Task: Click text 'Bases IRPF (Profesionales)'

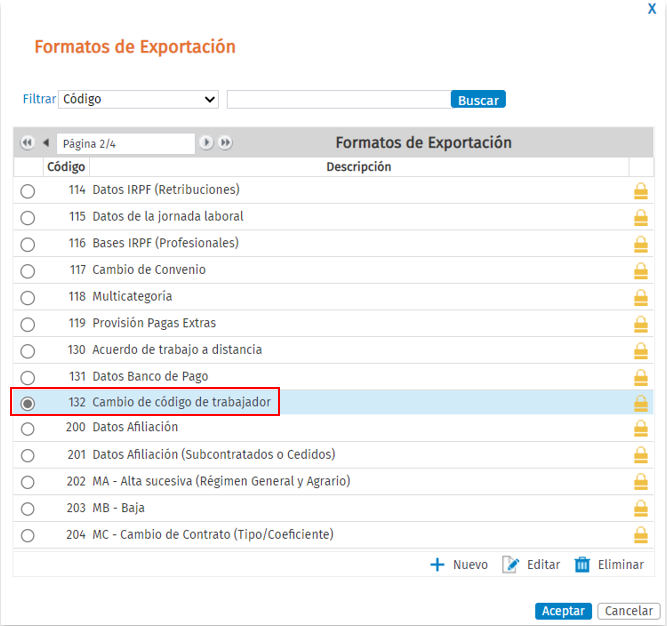Action: click(x=165, y=243)
